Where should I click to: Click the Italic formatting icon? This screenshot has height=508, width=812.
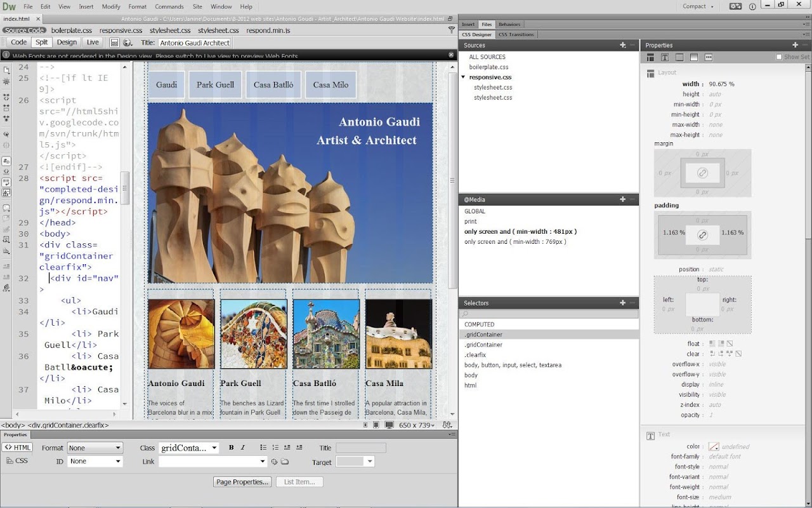click(242, 448)
